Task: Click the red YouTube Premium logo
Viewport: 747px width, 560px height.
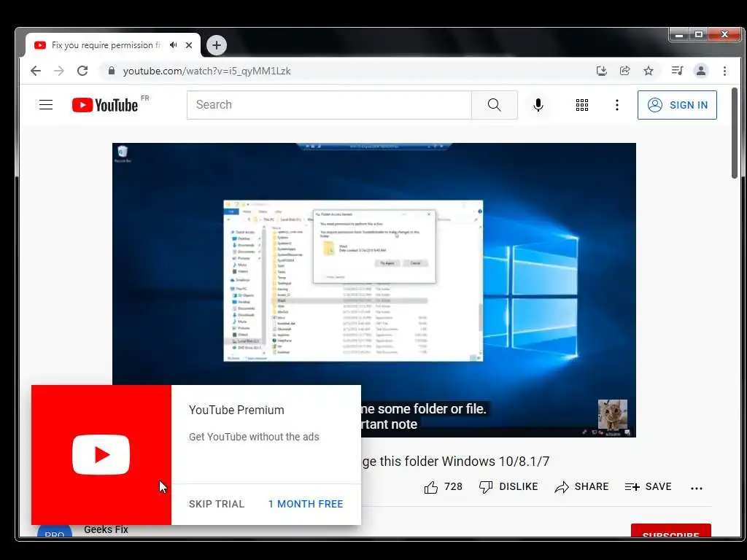Action: (101, 455)
